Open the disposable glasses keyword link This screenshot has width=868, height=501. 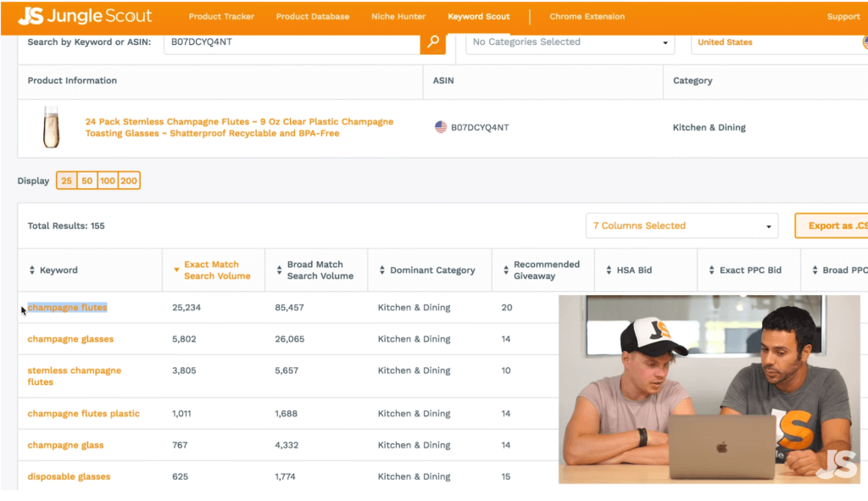(69, 476)
